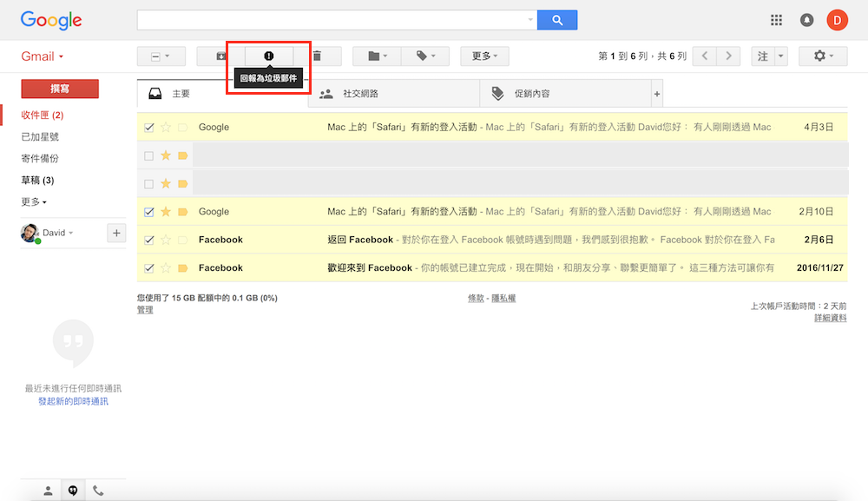
Task: Open the 歡迎來到 Facebook message
Action: tap(493, 268)
